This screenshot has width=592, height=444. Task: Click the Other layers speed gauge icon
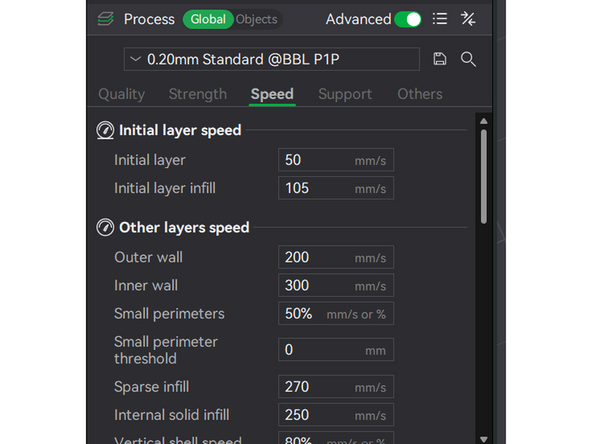pyautogui.click(x=105, y=228)
